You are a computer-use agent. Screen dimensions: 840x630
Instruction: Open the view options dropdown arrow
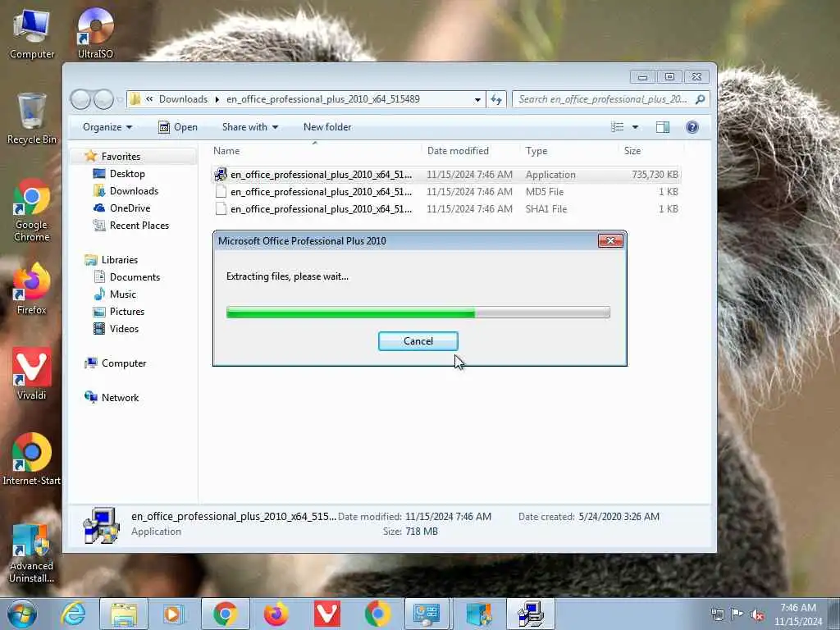(636, 127)
